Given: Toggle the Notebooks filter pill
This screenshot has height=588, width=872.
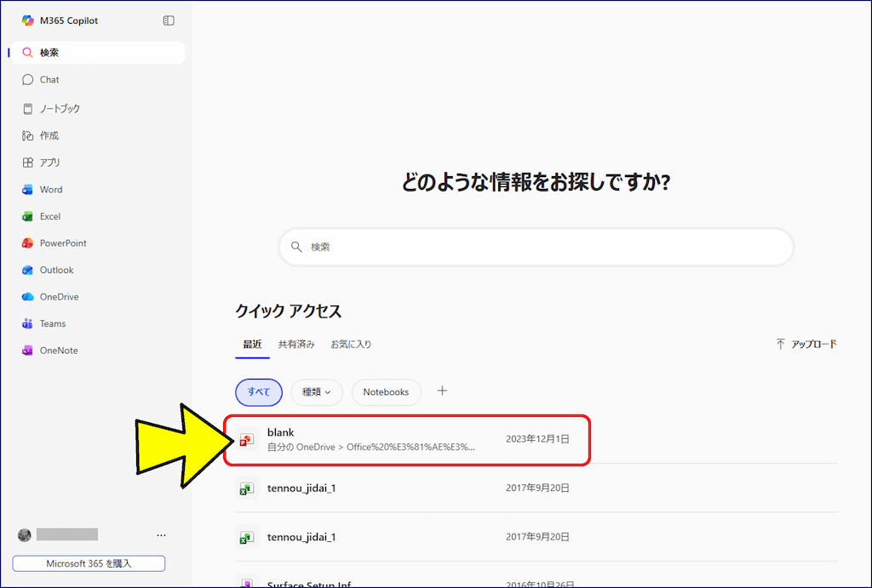Looking at the screenshot, I should pos(386,392).
